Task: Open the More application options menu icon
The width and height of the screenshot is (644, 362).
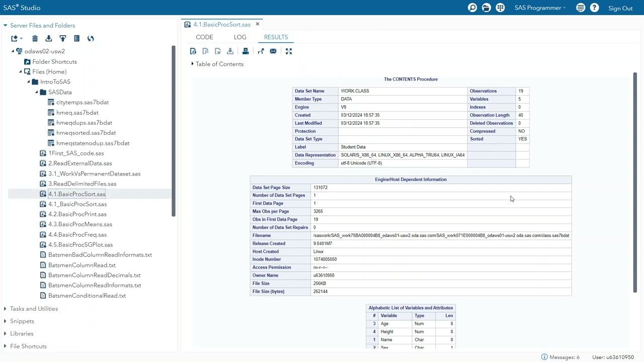Action: coord(581,8)
